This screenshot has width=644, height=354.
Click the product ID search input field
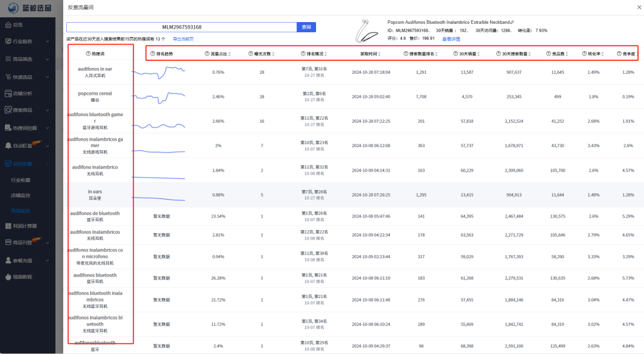click(181, 27)
